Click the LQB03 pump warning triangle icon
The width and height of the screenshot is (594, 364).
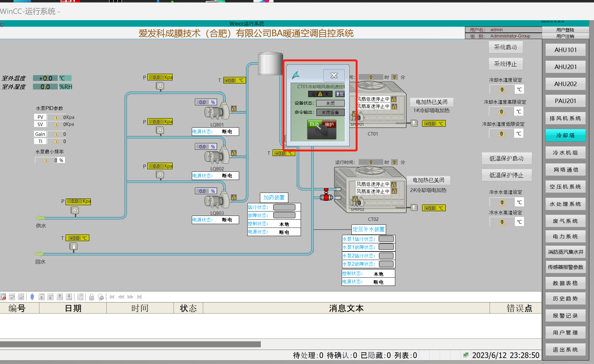click(x=234, y=197)
